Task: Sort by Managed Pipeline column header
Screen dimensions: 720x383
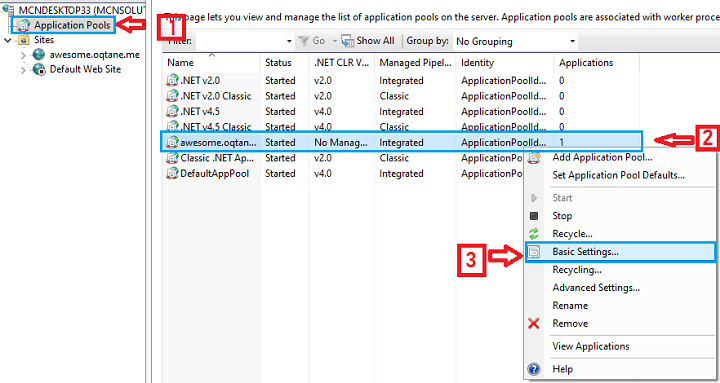Action: [x=415, y=63]
